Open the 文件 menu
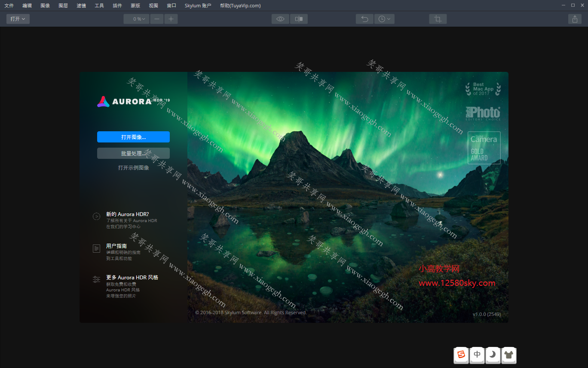The image size is (588, 368). 9,6
